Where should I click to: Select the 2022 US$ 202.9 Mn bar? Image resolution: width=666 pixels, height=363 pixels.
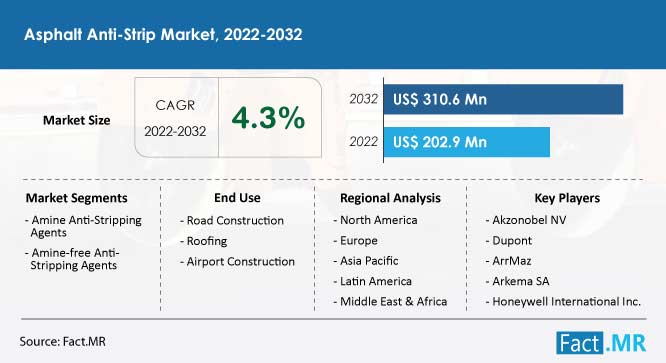(466, 142)
